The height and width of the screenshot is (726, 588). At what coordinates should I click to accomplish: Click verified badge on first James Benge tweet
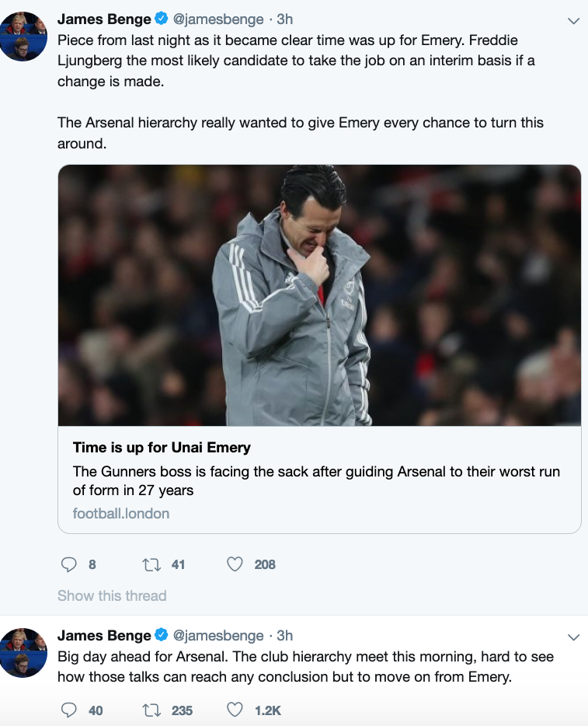point(162,19)
